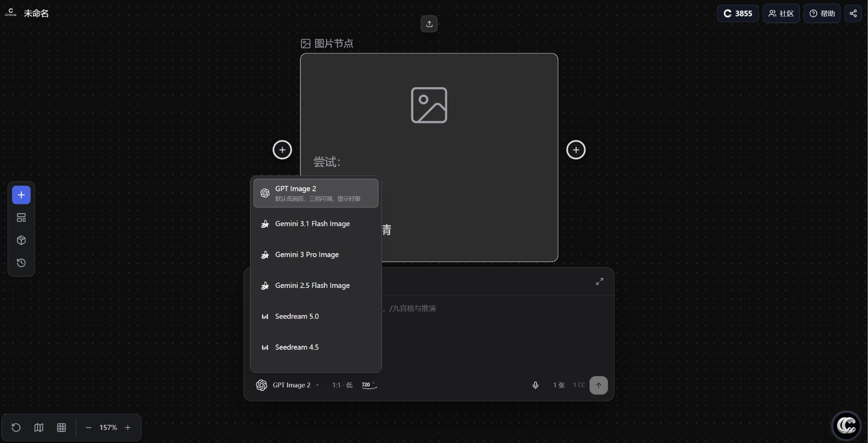Click the 尝试: hint text in the node
Screen dimensions: 868x443
[327, 162]
